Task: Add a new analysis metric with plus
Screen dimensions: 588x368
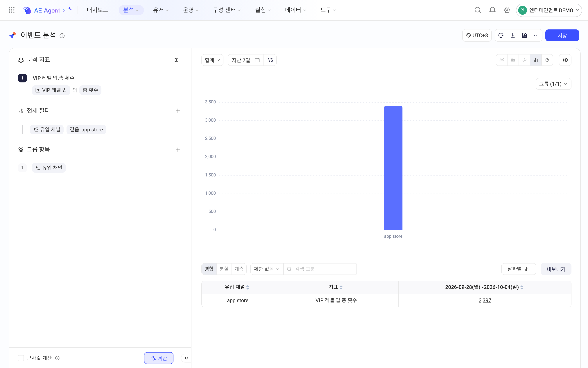Action: coord(161,60)
